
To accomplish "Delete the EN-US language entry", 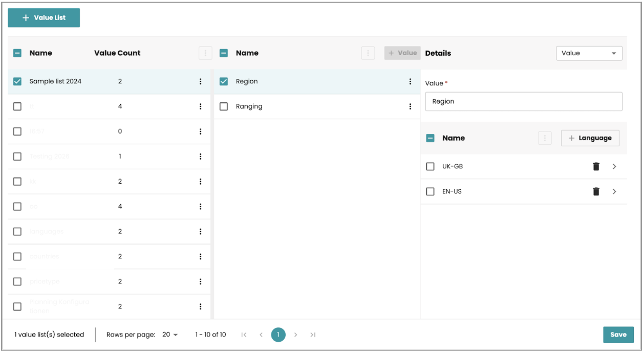I will pyautogui.click(x=596, y=192).
